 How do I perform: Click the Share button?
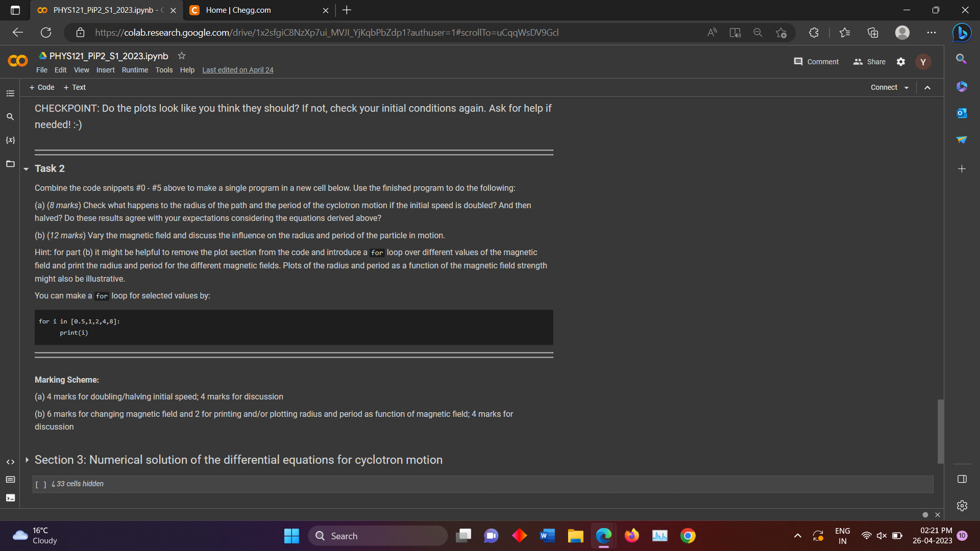(870, 62)
